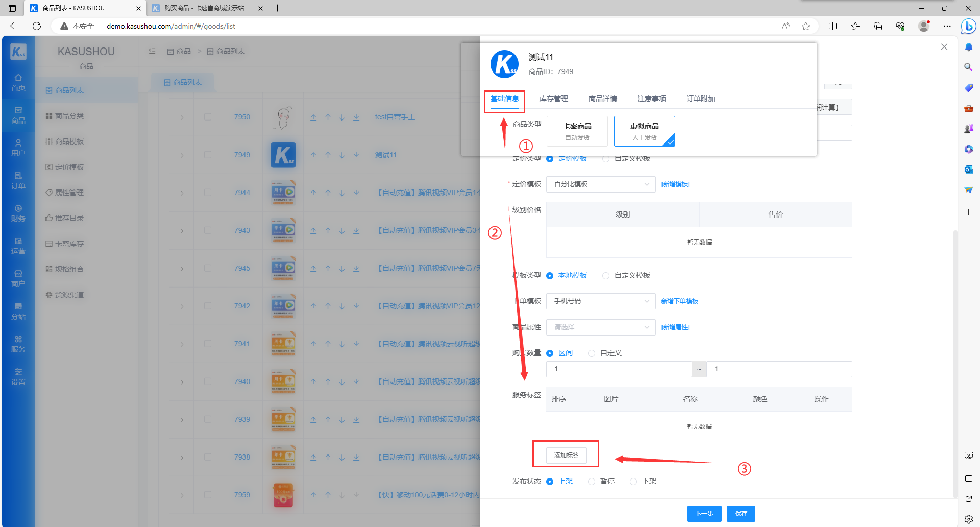Switch to the 商品详情 tab
This screenshot has width=980, height=527.
[x=602, y=99]
